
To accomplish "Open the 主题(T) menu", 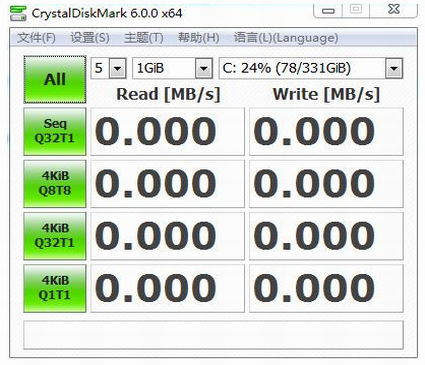I will click(x=144, y=38).
